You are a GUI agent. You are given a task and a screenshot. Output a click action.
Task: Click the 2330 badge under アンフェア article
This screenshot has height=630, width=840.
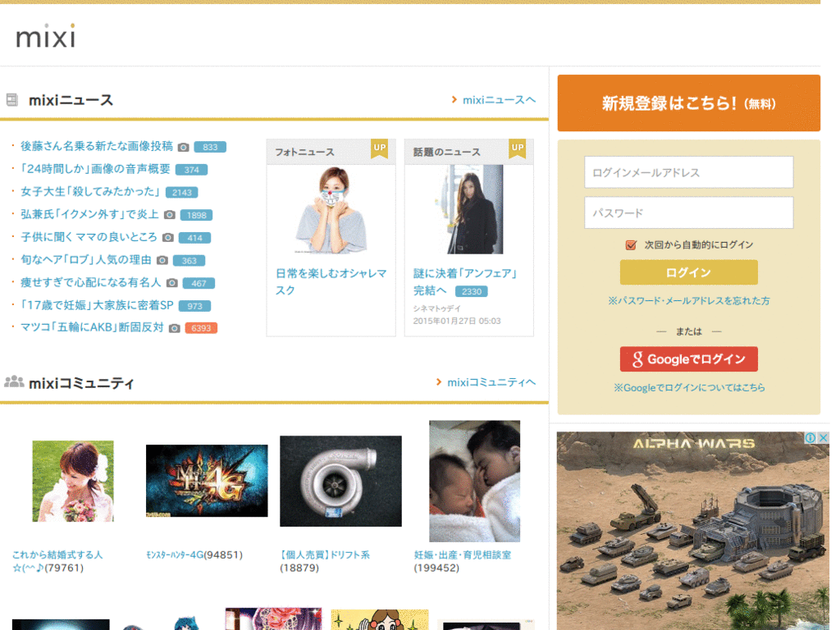(x=472, y=291)
